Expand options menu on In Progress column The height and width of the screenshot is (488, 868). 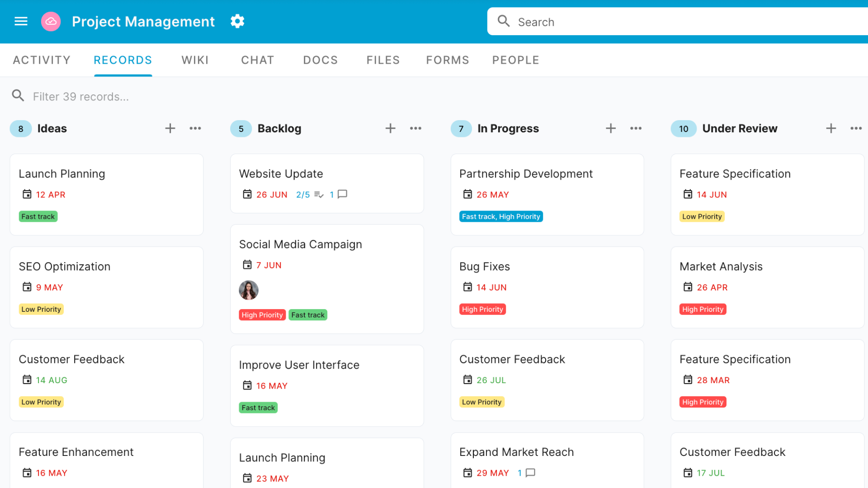pyautogui.click(x=636, y=128)
